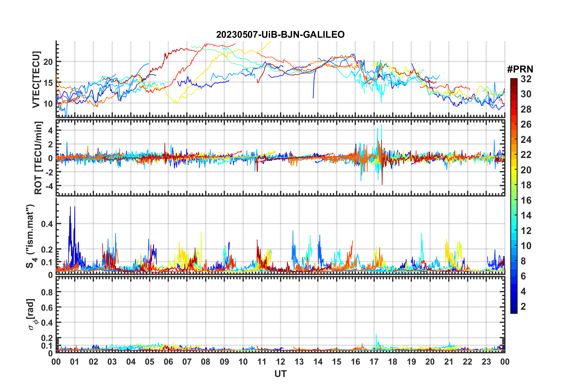Click the ROT [TECU/min] axis label
The width and height of the screenshot is (561, 392).
[x=38, y=158]
